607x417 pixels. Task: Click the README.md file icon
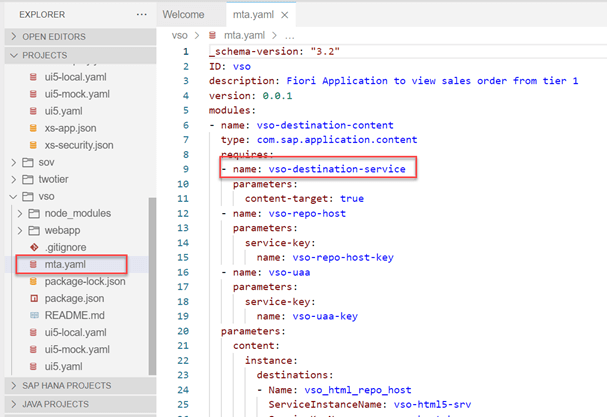(x=34, y=315)
